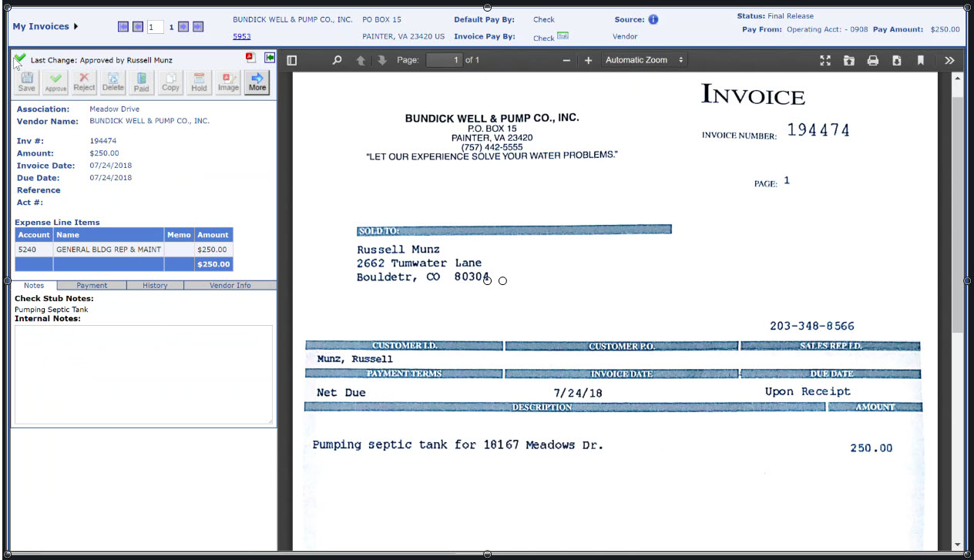Click the Save invoice button

point(26,82)
